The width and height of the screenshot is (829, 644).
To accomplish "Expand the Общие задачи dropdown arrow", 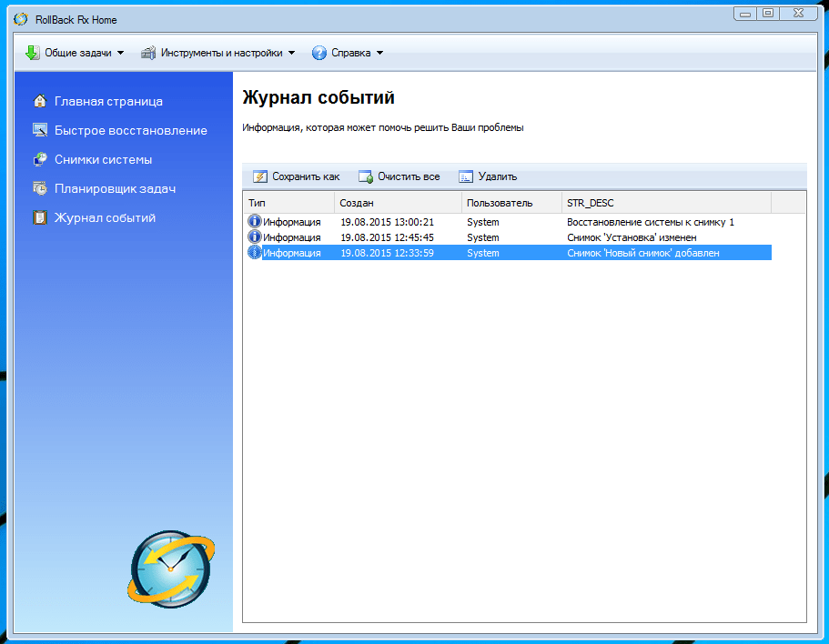I will [120, 53].
